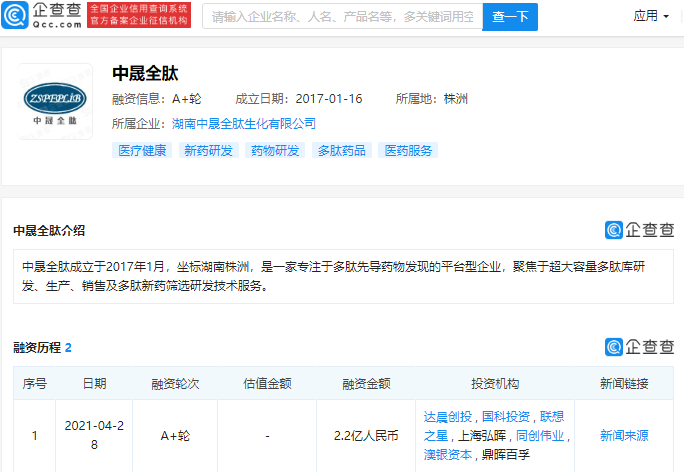Click the 融资信息：A+轮 text
The image size is (684, 472).
pos(157,99)
